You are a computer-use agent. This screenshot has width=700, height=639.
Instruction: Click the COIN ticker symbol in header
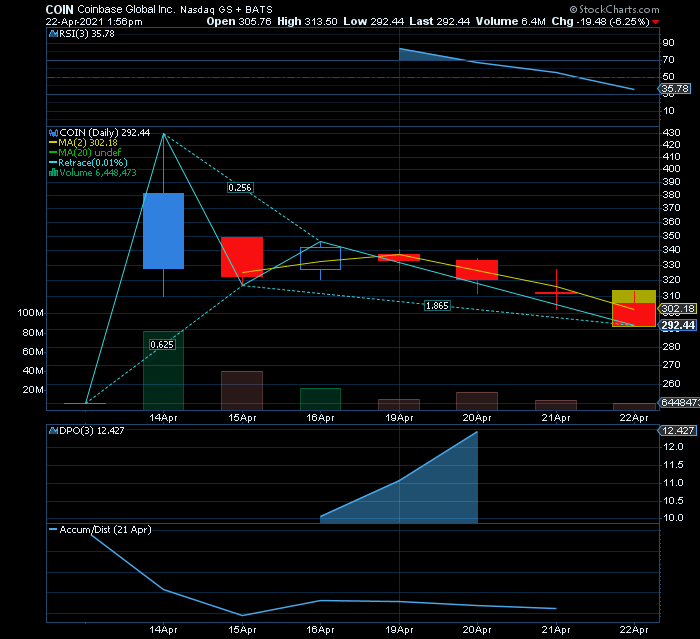(59, 9)
